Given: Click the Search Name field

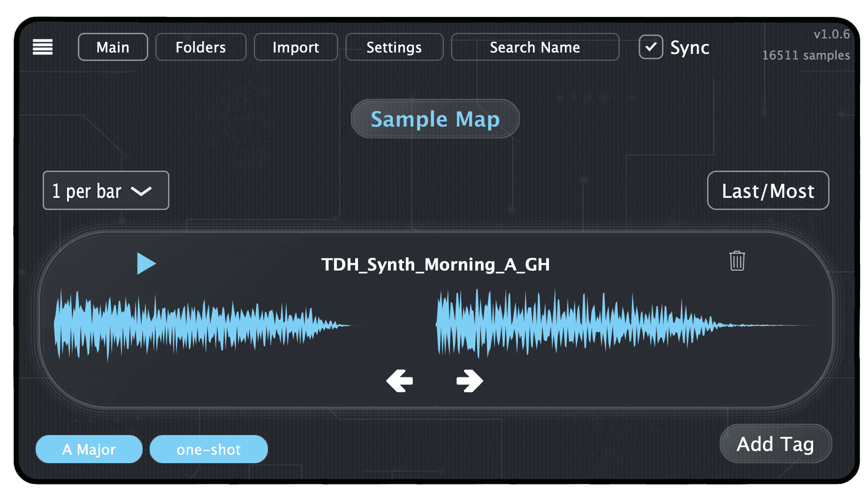Looking at the screenshot, I should pyautogui.click(x=535, y=47).
